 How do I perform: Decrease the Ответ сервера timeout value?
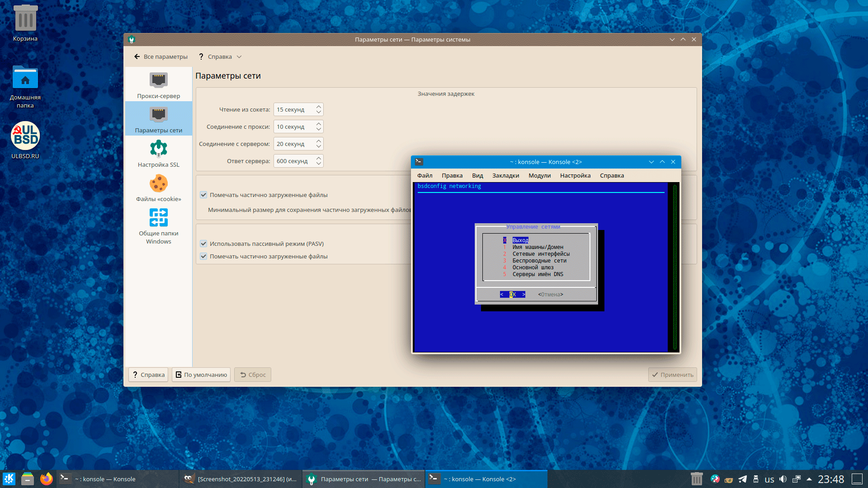click(x=319, y=164)
